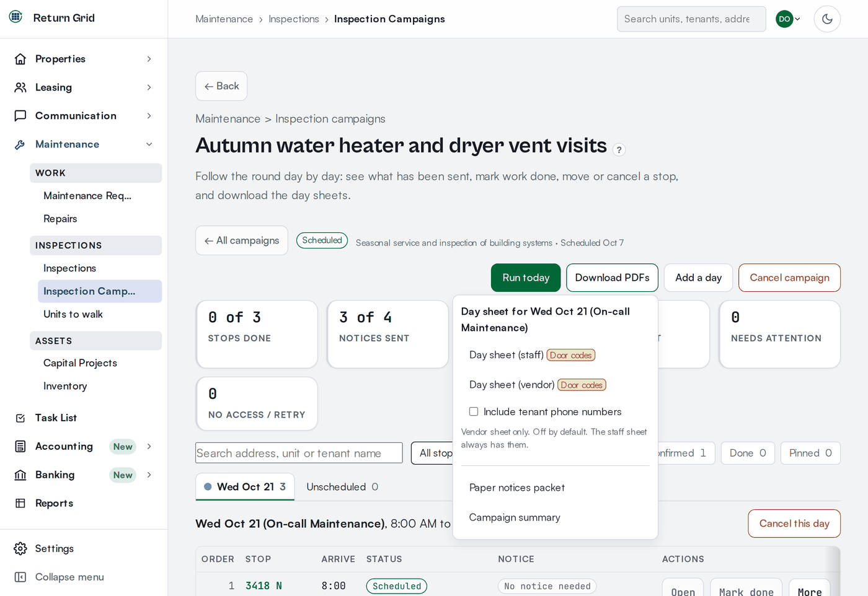Go back with the Back button
The width and height of the screenshot is (868, 596).
pyautogui.click(x=221, y=86)
